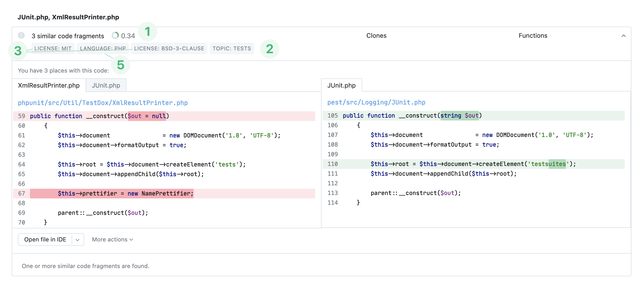Click the green annotation marker number 1
Screen dimensions: 644x285
click(x=147, y=31)
